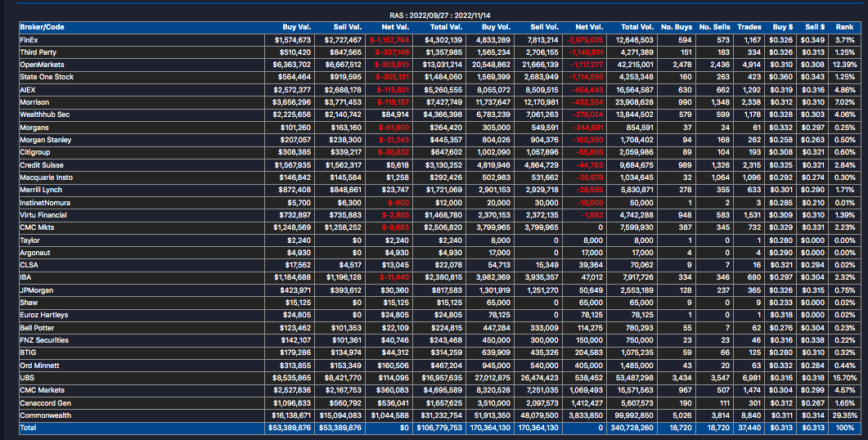Click the Net Val. column header
This screenshot has height=440, width=868.
395,27
